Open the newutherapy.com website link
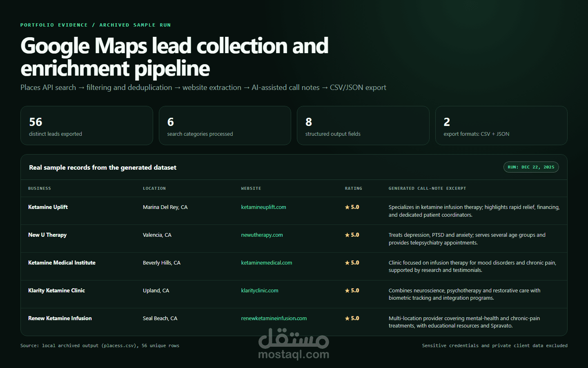 point(262,235)
